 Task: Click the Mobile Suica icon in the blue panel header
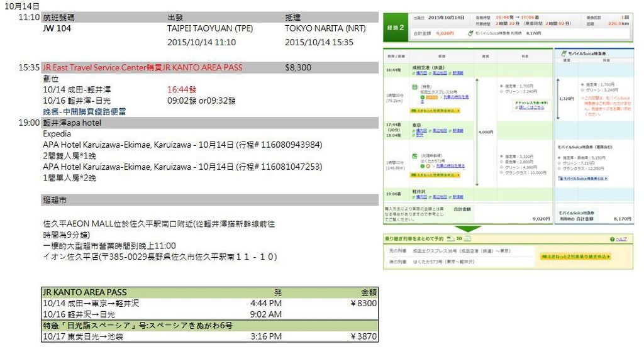point(563,53)
